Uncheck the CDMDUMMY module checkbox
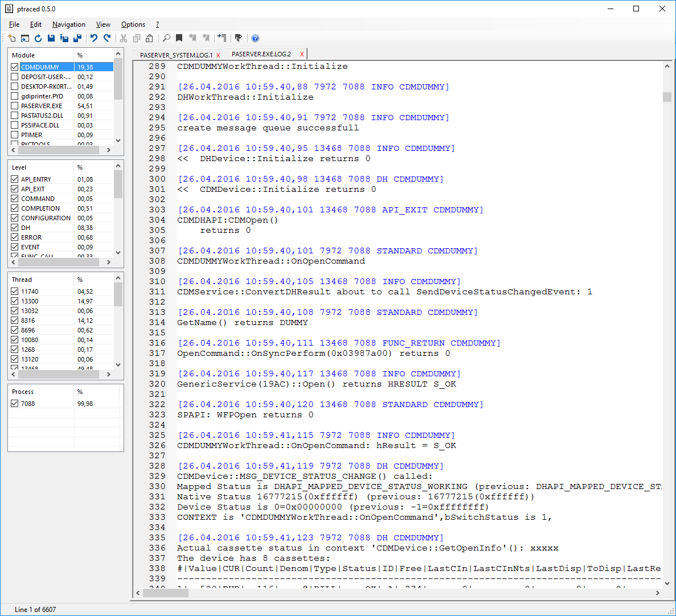This screenshot has width=676, height=616. [15, 67]
